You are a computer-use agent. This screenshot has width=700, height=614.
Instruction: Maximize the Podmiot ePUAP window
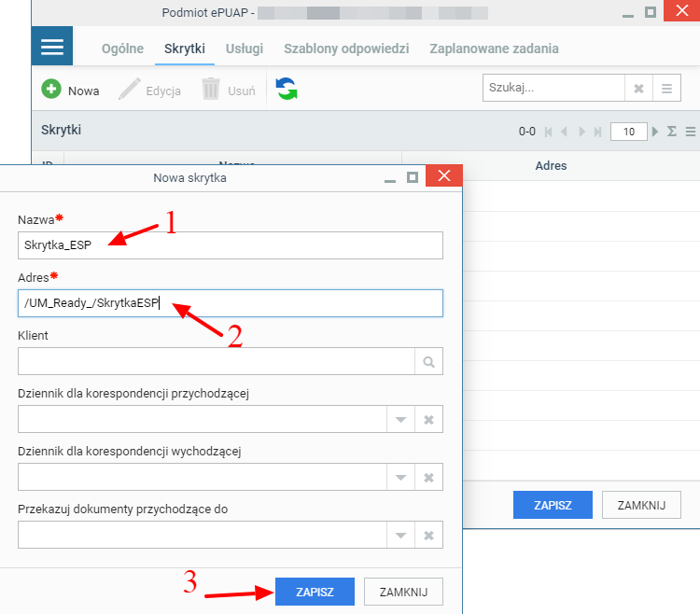[x=651, y=12]
